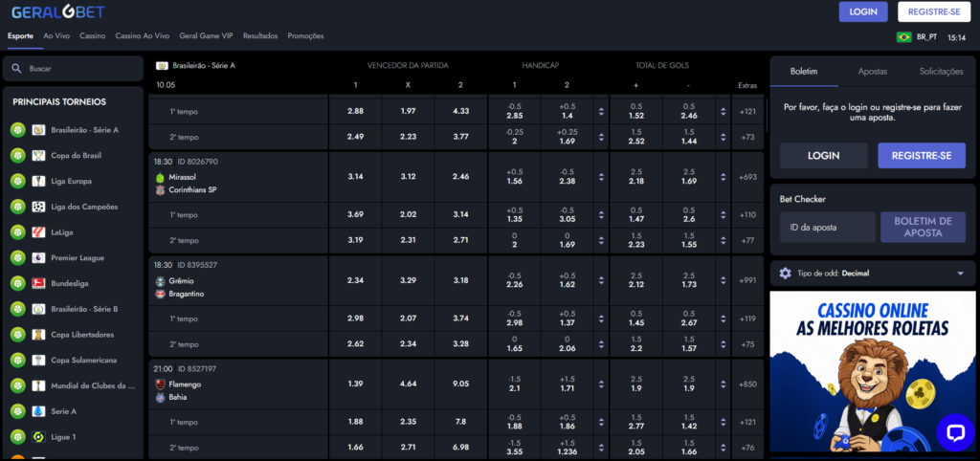Click LOGIN in the Boletim panel
Viewport: 980px width, 461px height.
pos(824,156)
